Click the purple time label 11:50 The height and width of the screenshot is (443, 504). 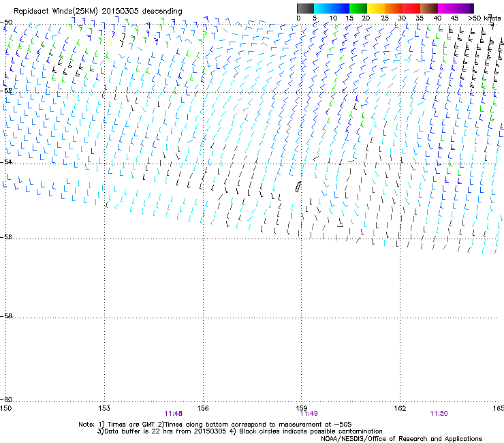click(439, 414)
